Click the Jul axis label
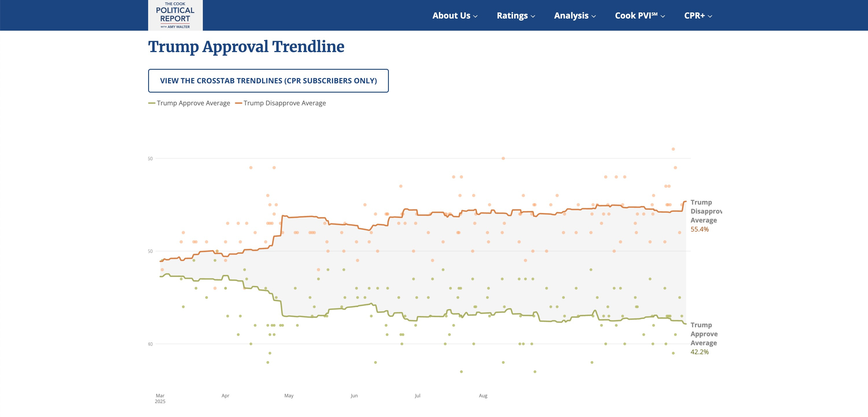Screen dimensions: 868x417 click(x=418, y=396)
